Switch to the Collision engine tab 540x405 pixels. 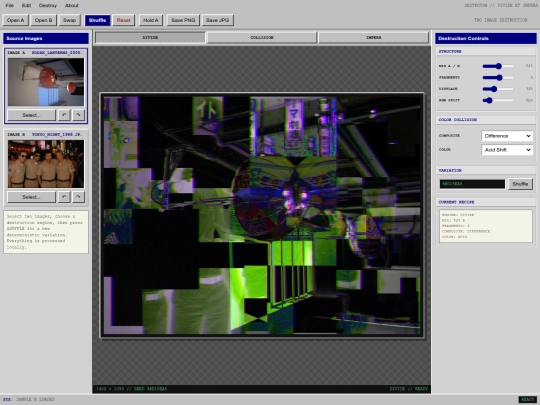[262, 38]
